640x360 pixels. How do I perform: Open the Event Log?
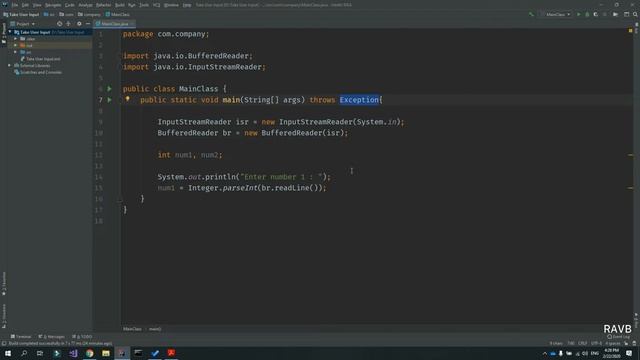(619, 337)
